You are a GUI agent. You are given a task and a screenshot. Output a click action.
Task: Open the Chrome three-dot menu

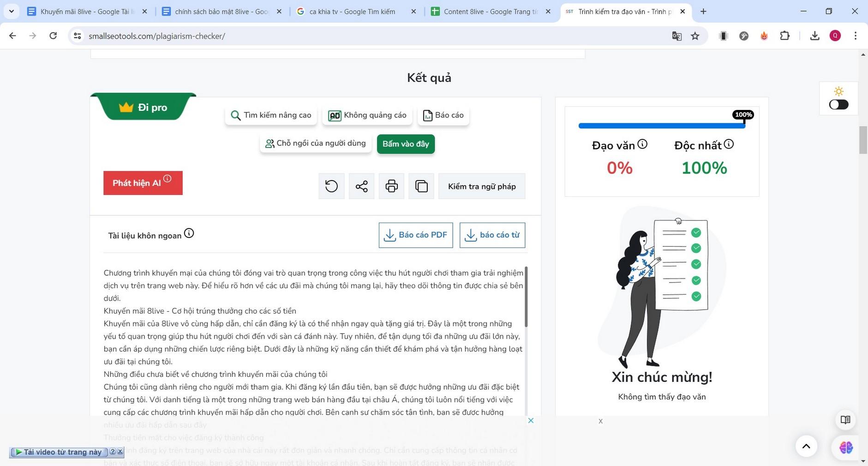(855, 36)
